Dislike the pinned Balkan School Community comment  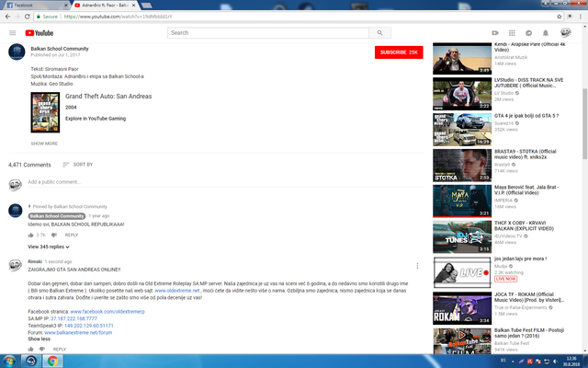tap(54, 236)
